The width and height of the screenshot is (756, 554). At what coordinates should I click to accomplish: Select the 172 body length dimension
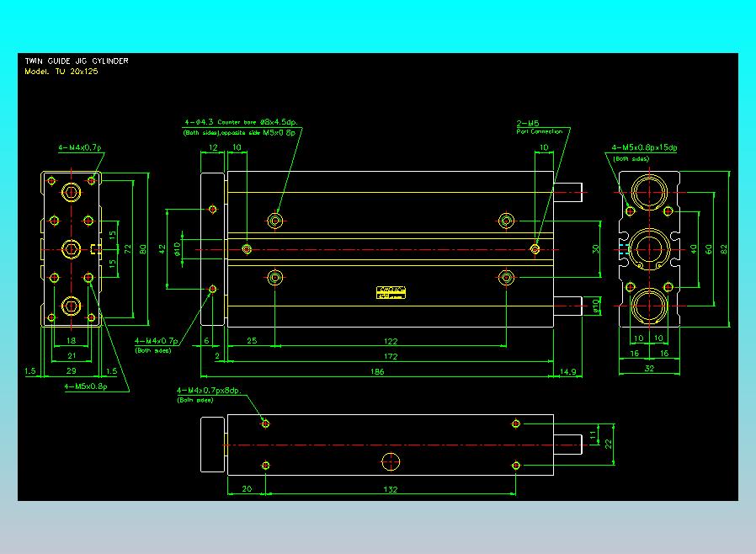click(391, 356)
